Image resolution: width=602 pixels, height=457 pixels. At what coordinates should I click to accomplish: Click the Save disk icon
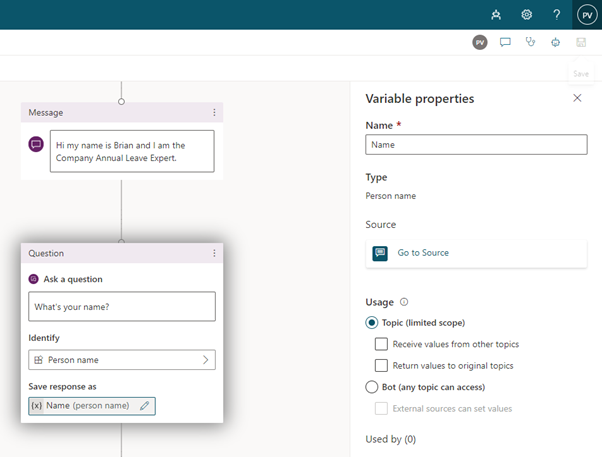(581, 42)
